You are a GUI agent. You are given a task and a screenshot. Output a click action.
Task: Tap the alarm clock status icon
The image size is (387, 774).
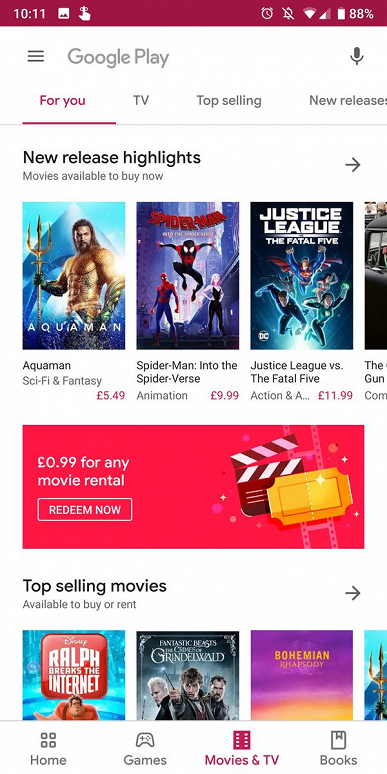267,13
